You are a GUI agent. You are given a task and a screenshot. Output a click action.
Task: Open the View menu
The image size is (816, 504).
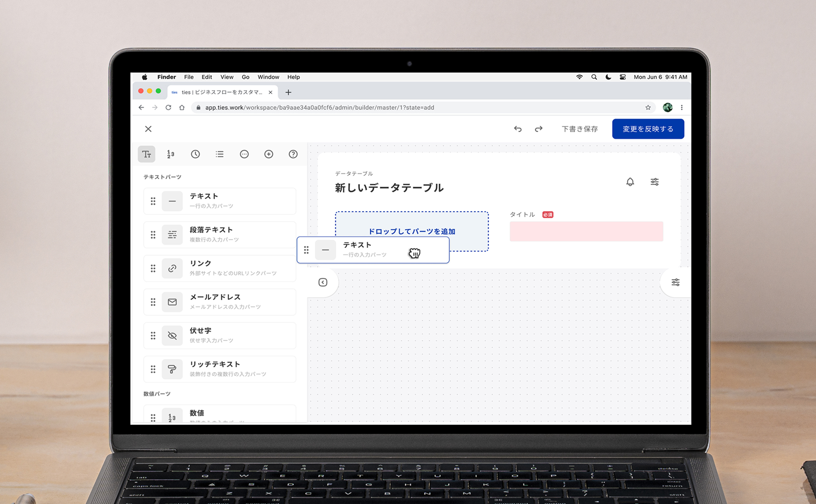click(x=227, y=77)
